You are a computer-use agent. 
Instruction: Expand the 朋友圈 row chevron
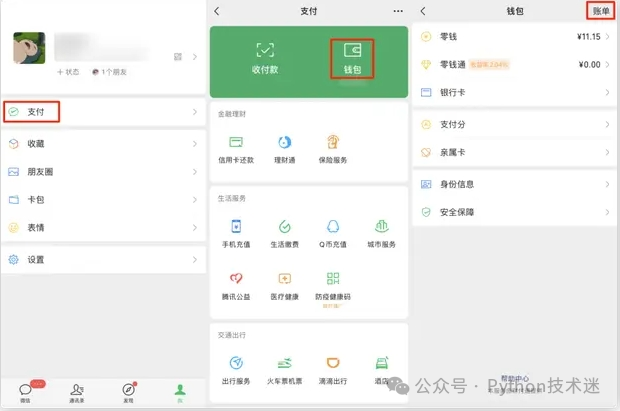click(195, 172)
